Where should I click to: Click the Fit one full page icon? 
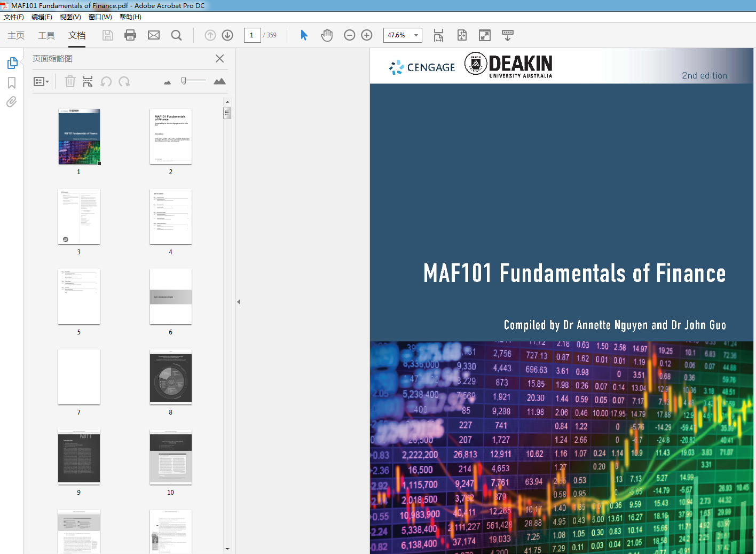pyautogui.click(x=462, y=35)
